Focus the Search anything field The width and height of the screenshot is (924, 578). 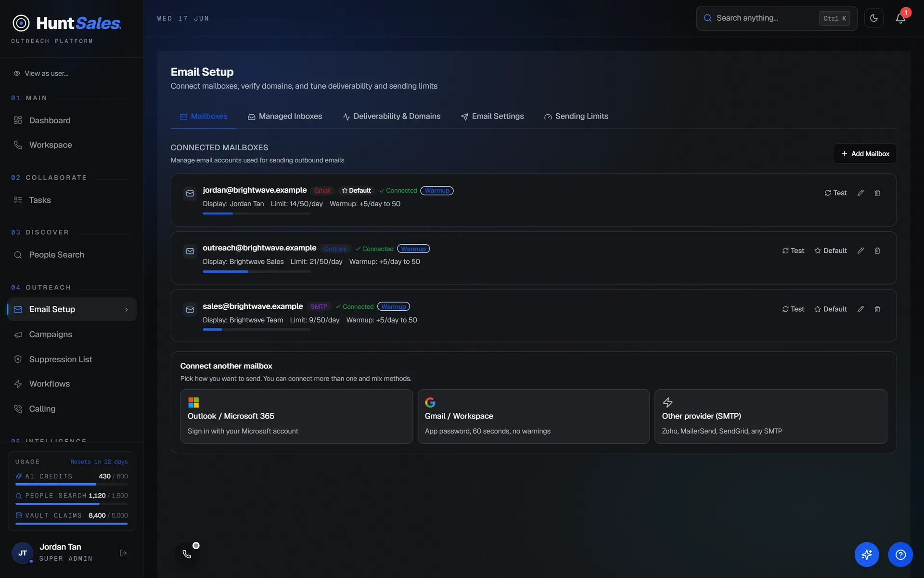[776, 18]
